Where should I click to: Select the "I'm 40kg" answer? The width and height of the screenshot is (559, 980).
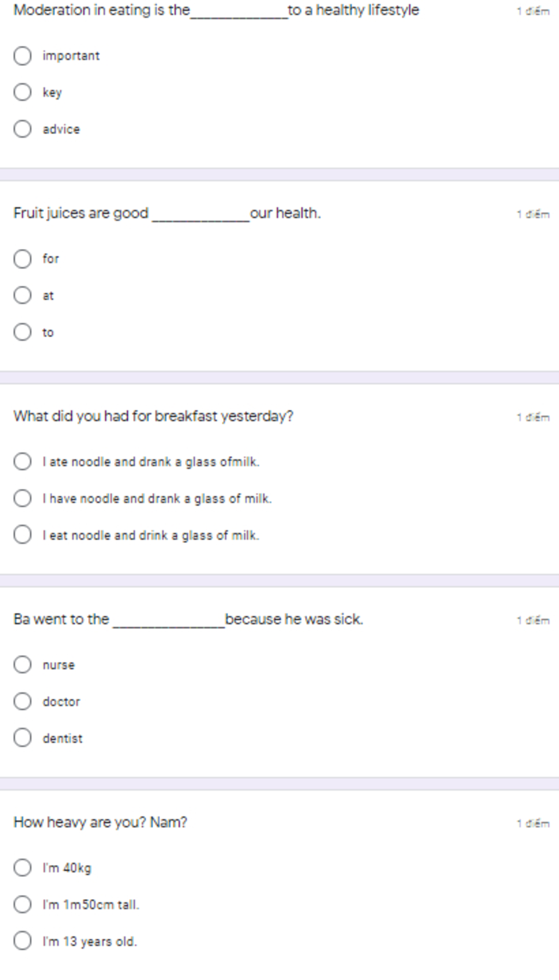click(22, 868)
